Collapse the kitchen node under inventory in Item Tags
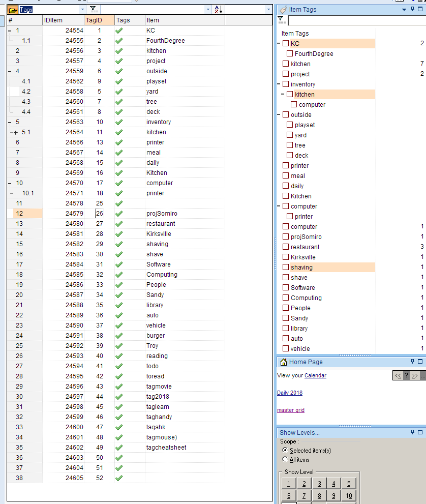Image resolution: width=426 pixels, height=504 pixels. [283, 95]
